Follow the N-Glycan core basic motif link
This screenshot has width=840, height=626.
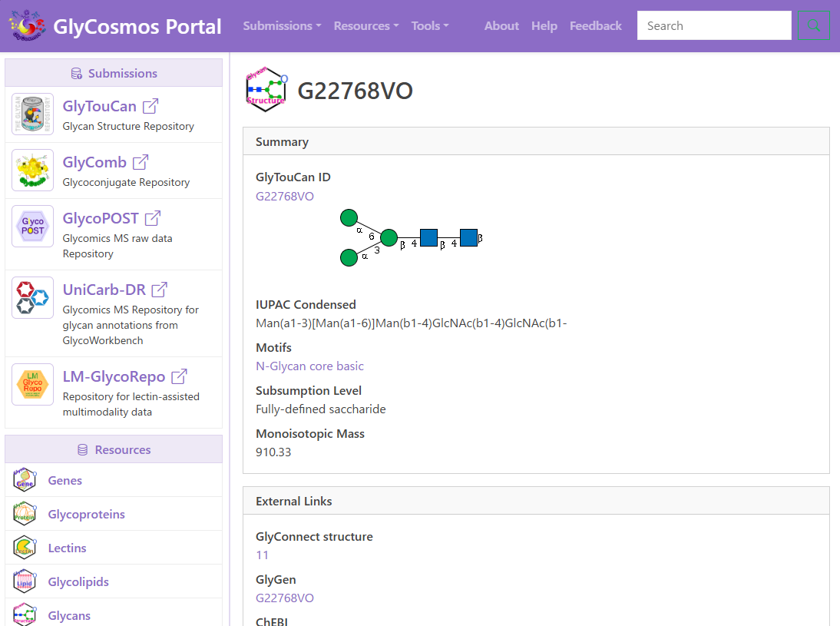(x=309, y=366)
